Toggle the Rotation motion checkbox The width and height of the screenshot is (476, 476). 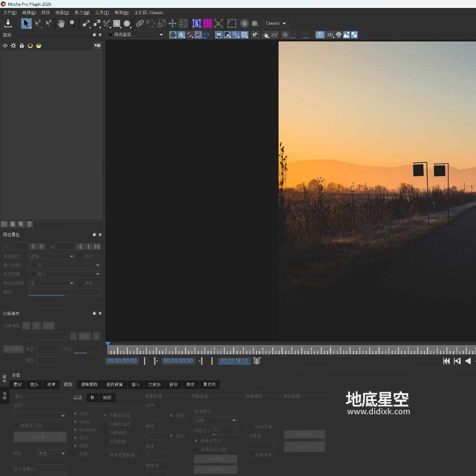click(75, 430)
